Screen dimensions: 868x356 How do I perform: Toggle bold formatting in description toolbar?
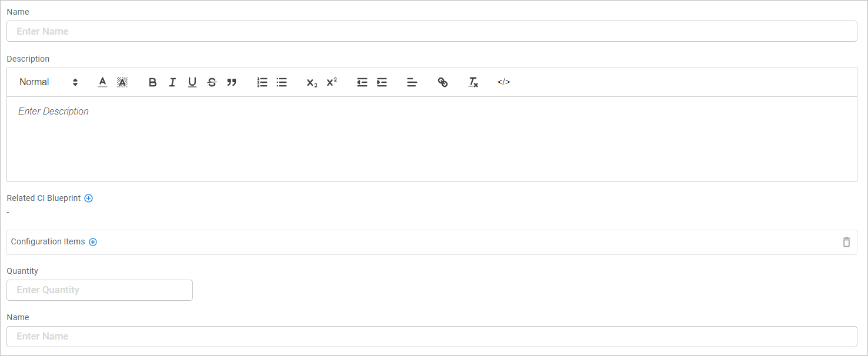click(153, 82)
